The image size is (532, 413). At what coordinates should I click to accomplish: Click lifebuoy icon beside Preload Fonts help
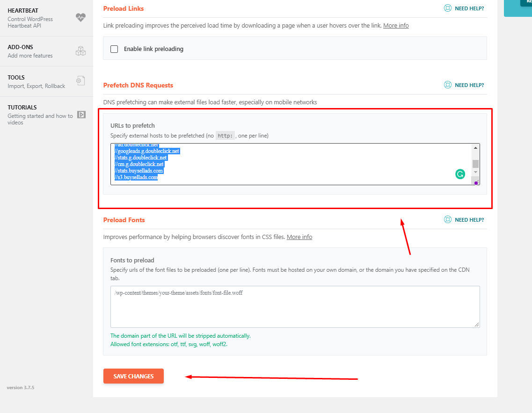click(447, 220)
